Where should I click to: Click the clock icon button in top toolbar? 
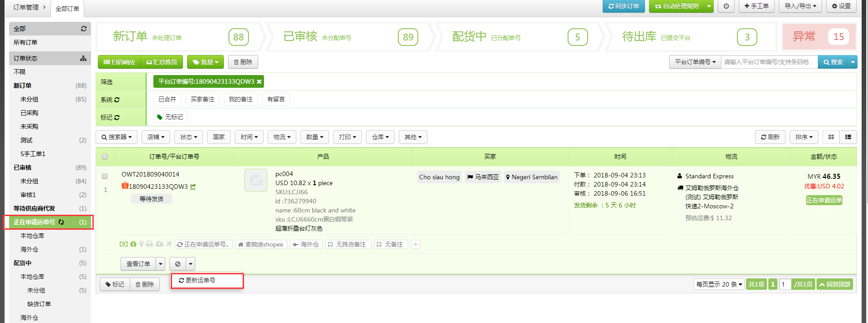coord(726,6)
